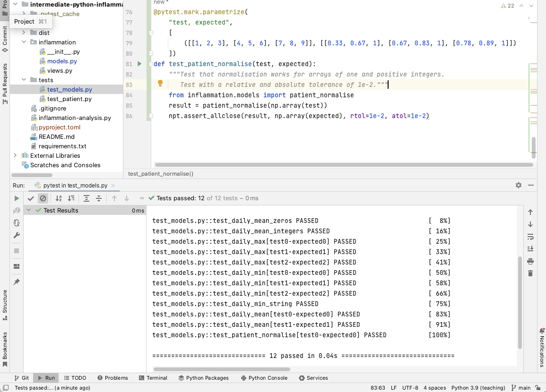
Task: Collapse the inflammation folder in Project tree
Action: pos(24,42)
